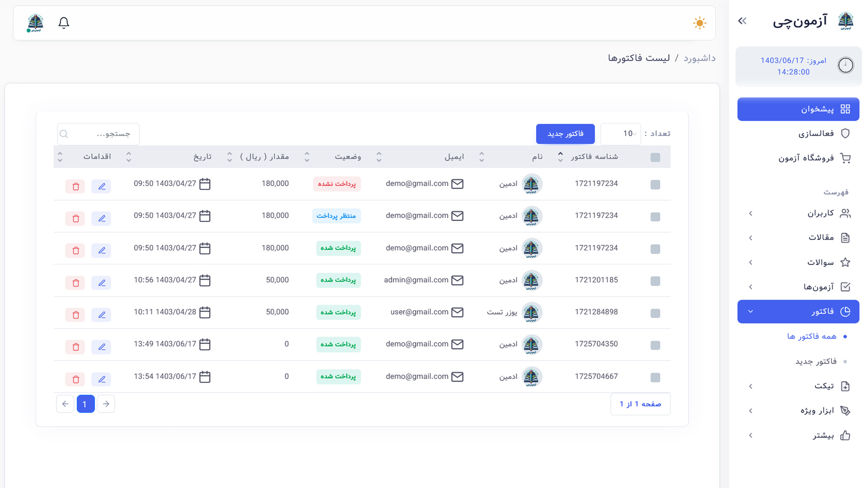This screenshot has height=488, width=868.
Task: Click edit pencil for invoice 1721201185
Action: click(101, 283)
